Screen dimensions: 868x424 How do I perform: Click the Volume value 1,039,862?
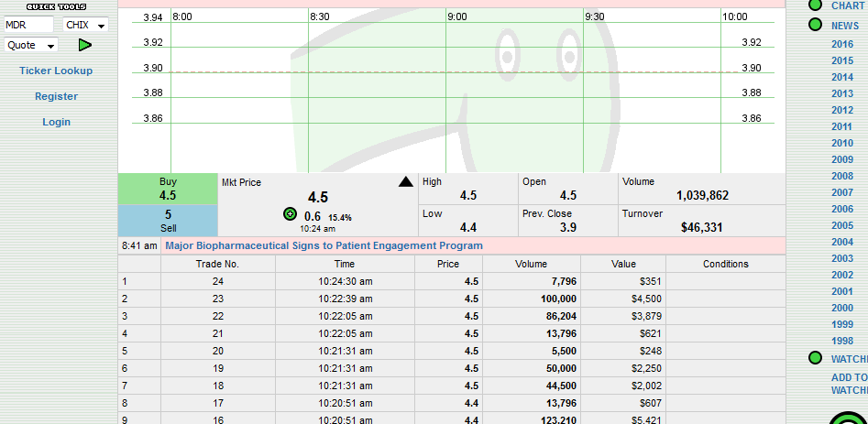coord(702,196)
